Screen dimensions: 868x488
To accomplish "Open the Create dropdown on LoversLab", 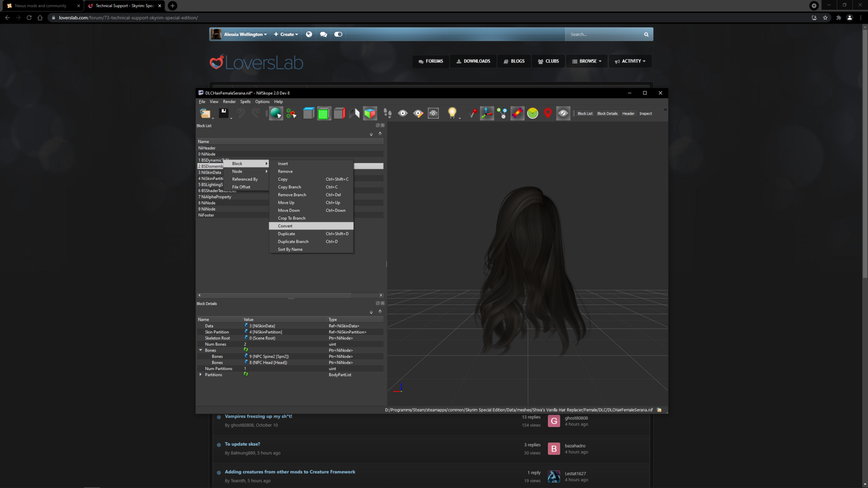I will pyautogui.click(x=286, y=34).
